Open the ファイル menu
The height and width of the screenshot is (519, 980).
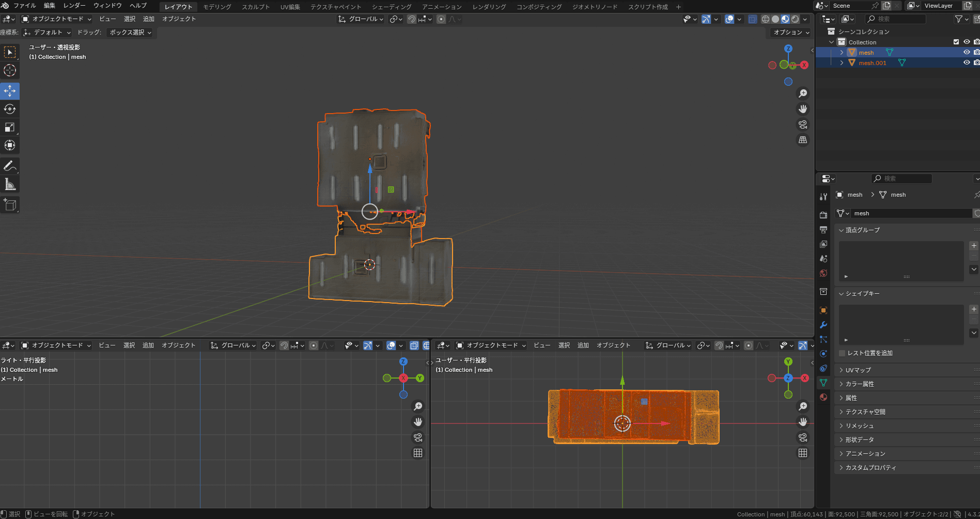pyautogui.click(x=24, y=6)
